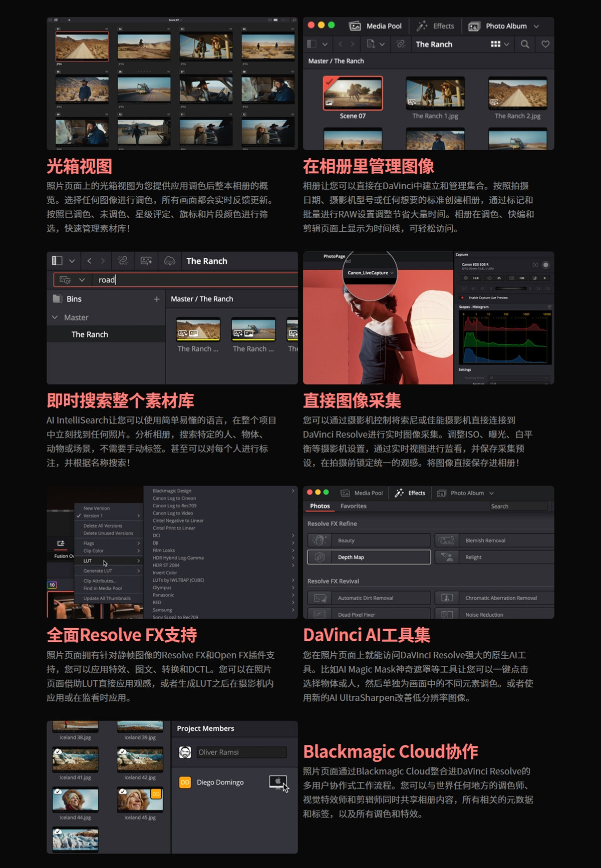Click the cloud download icon

coord(170,261)
